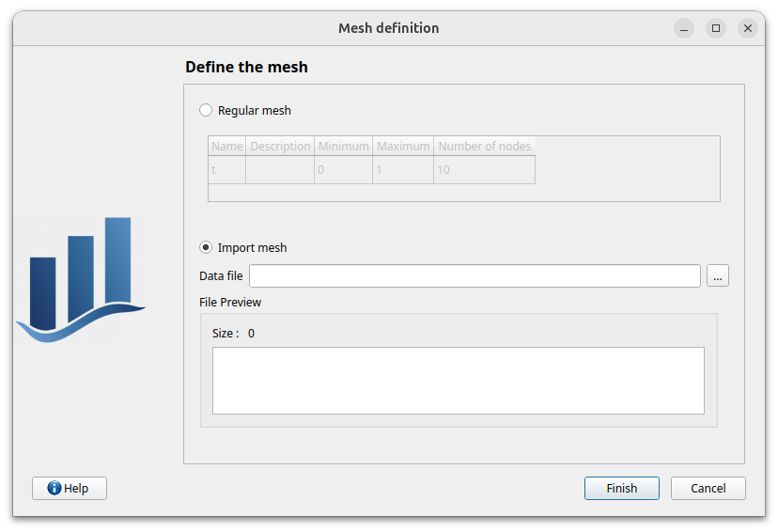Cancel the mesh definition dialog
This screenshot has height=532, width=778.
[x=708, y=488]
